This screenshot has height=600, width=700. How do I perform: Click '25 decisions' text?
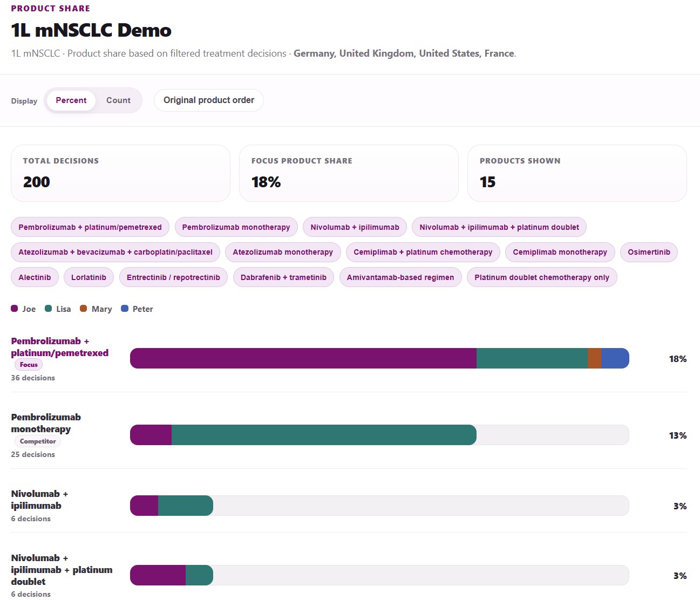click(33, 454)
